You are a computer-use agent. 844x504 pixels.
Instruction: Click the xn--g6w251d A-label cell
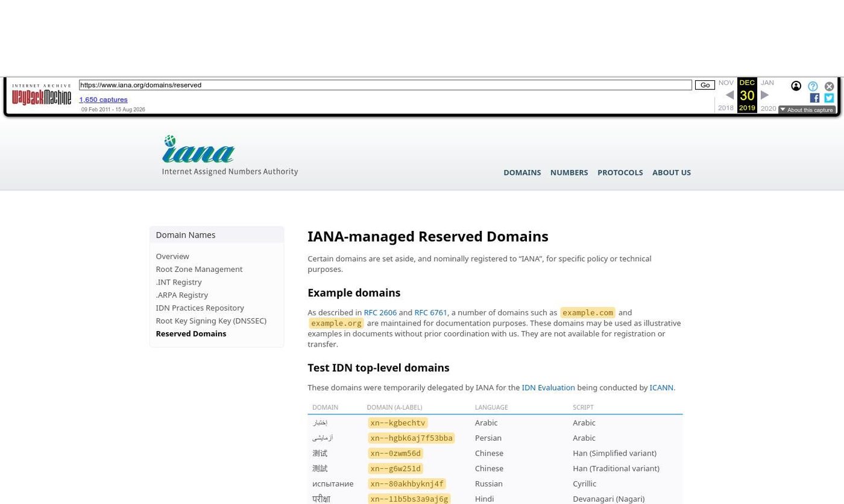pyautogui.click(x=395, y=468)
